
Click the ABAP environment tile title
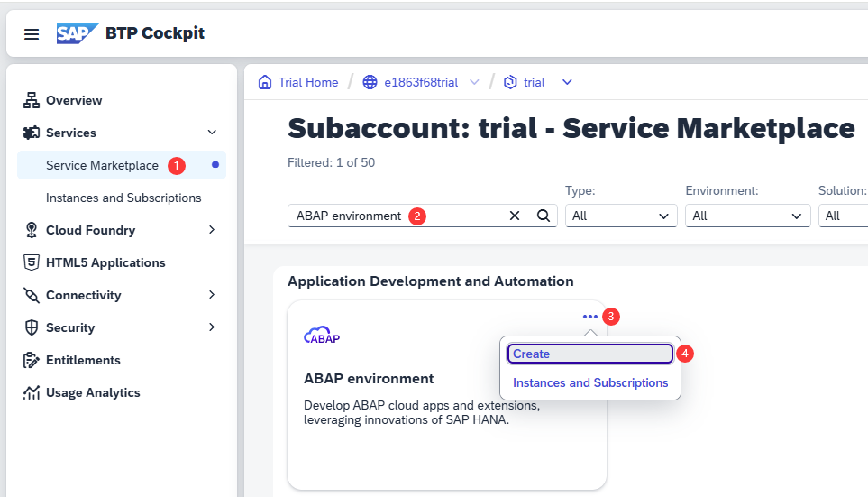(x=369, y=379)
